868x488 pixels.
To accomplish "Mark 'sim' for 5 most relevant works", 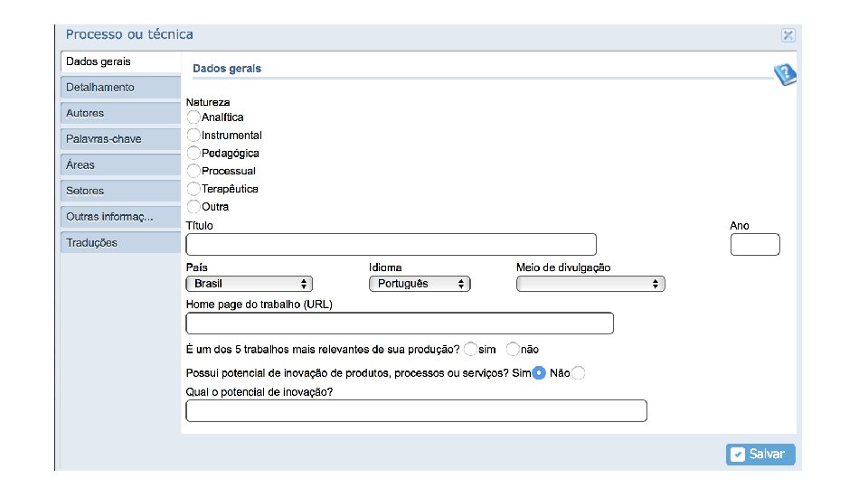I will pos(470,349).
